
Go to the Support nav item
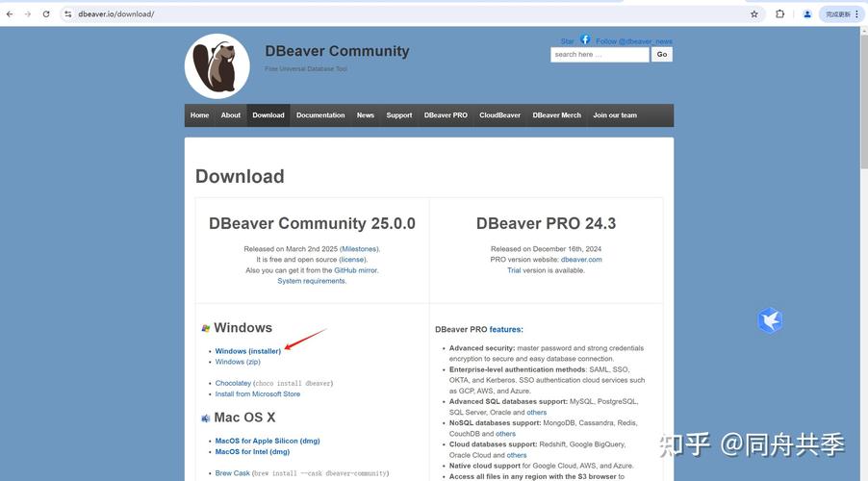[399, 115]
